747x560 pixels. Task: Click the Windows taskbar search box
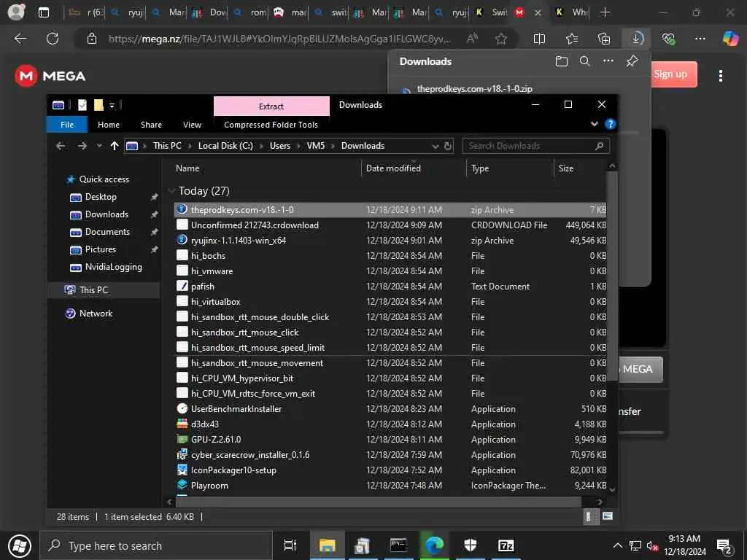point(156,545)
